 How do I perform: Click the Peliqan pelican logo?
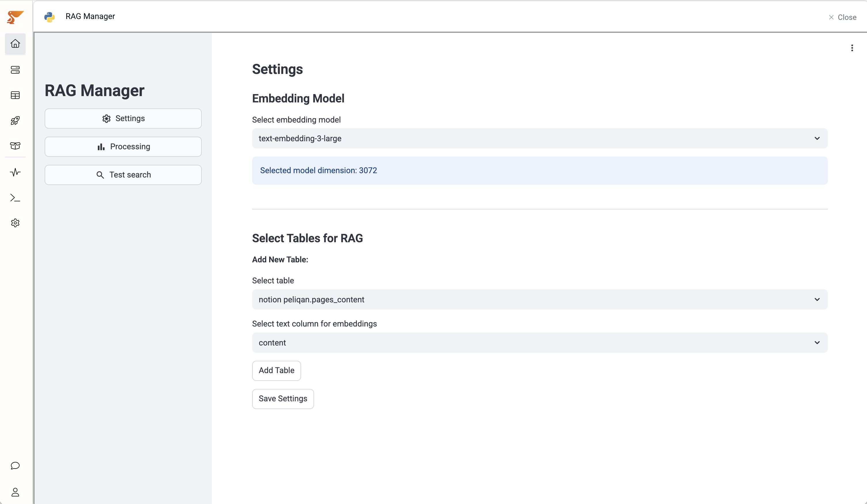[x=15, y=17]
